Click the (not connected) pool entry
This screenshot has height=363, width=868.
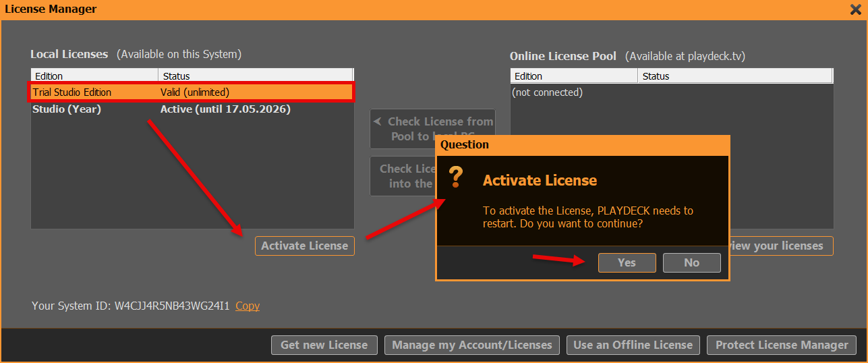547,92
